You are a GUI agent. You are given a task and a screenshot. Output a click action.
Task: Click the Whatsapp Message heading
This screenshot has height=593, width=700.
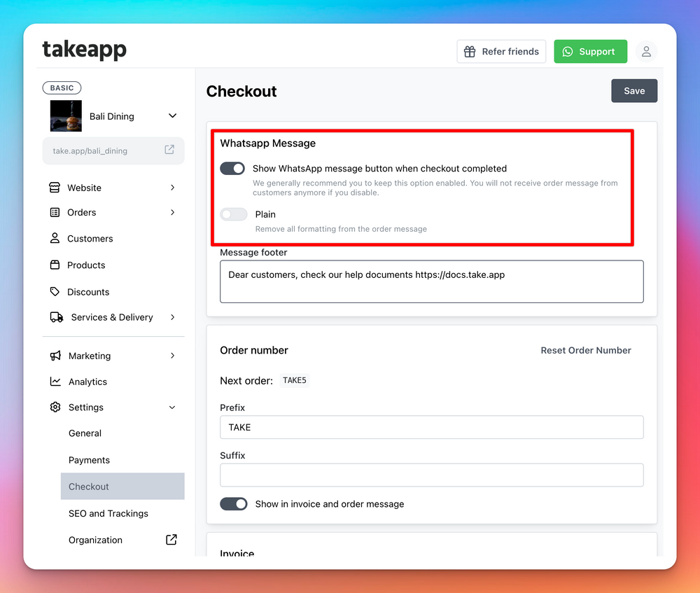click(x=267, y=144)
